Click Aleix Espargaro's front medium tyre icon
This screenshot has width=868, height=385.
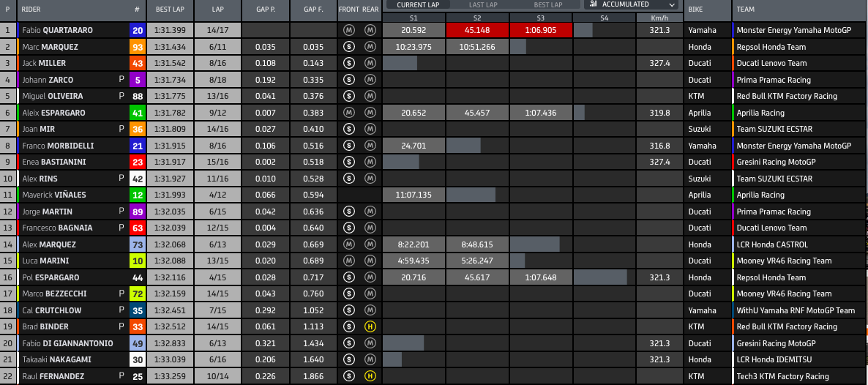pos(349,113)
